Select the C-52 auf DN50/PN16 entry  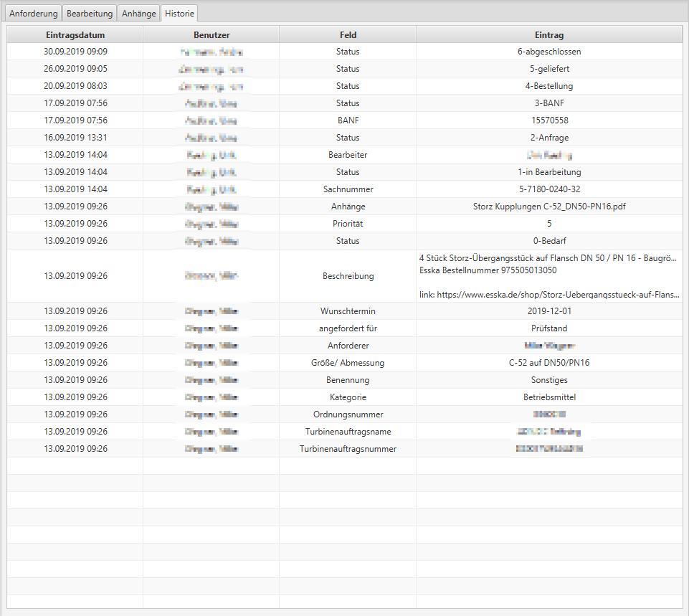(x=549, y=363)
